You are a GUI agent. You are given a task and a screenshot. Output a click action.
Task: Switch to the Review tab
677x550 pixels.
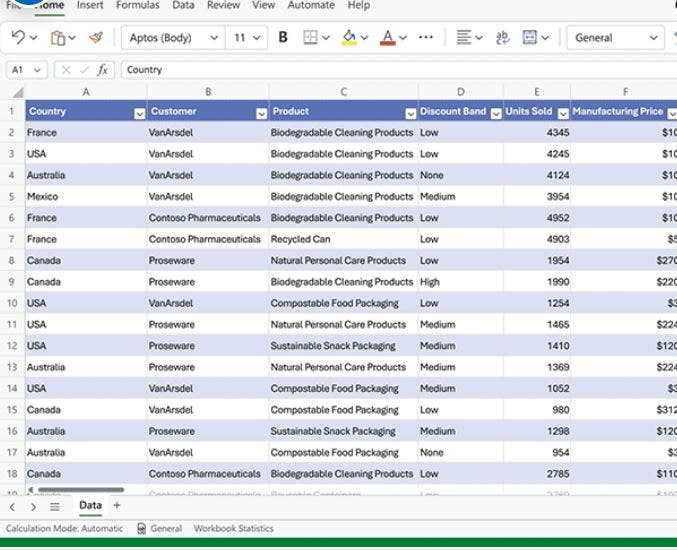223,6
